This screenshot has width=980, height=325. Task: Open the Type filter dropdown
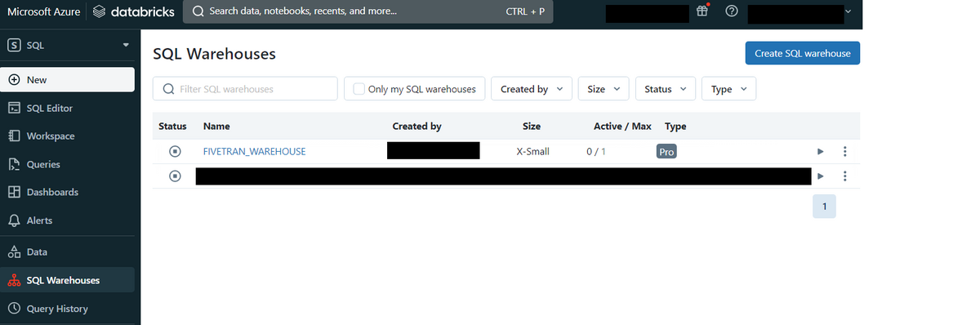pyautogui.click(x=728, y=89)
